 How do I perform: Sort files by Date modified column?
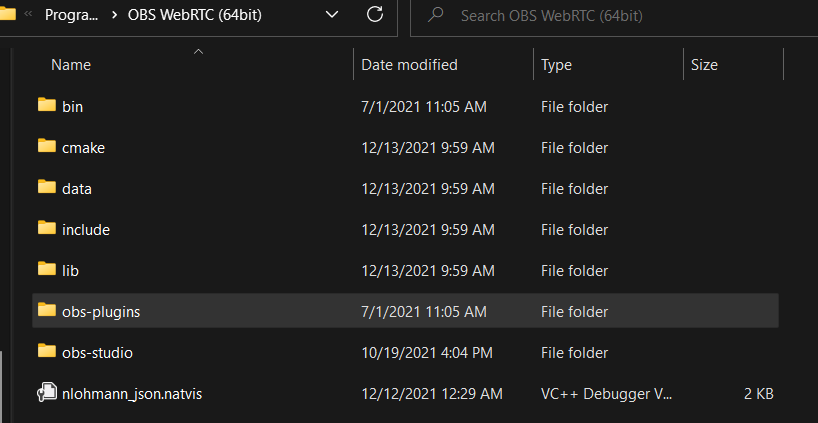point(409,65)
